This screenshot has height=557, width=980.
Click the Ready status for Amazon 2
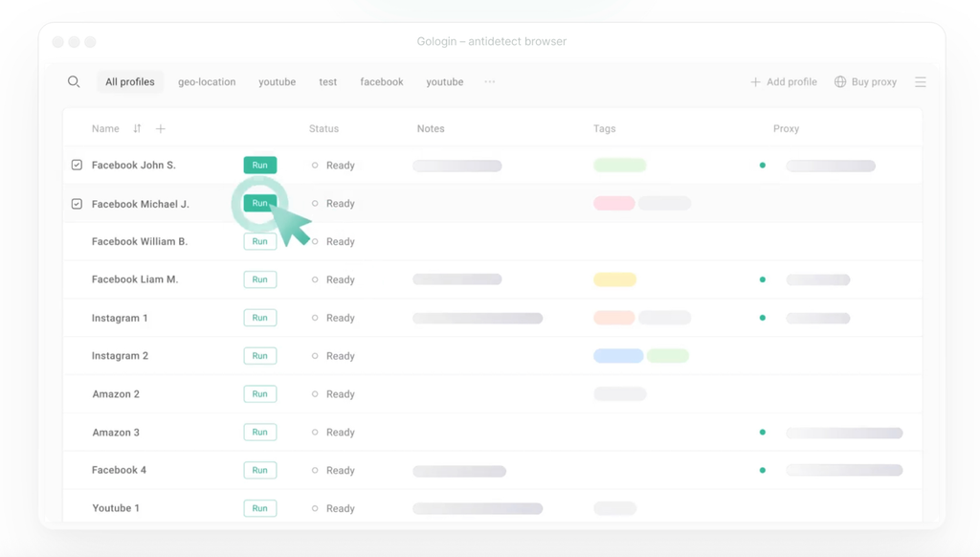tap(333, 394)
